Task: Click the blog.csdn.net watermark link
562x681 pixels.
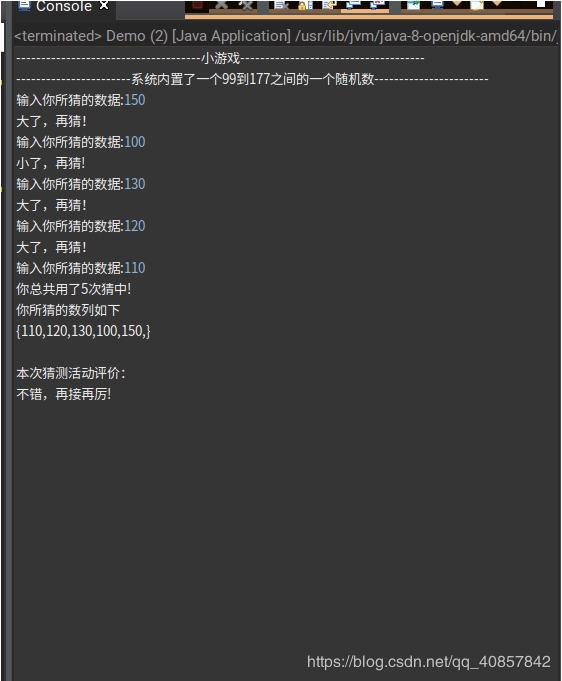Action: 429,661
